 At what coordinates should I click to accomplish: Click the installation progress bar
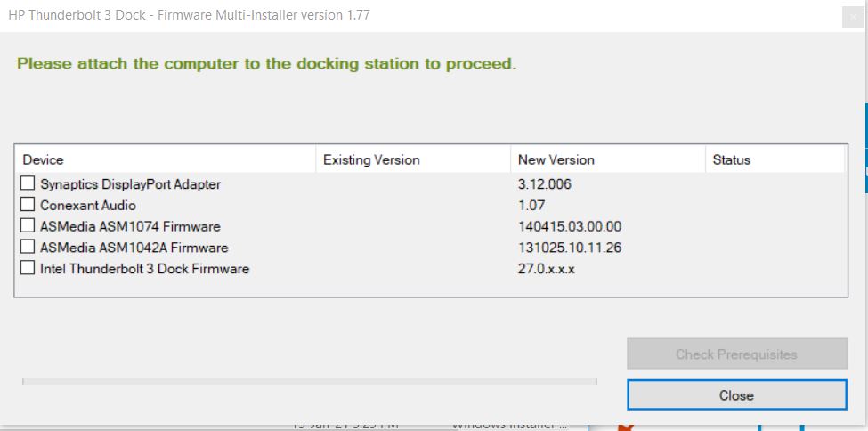pos(309,382)
